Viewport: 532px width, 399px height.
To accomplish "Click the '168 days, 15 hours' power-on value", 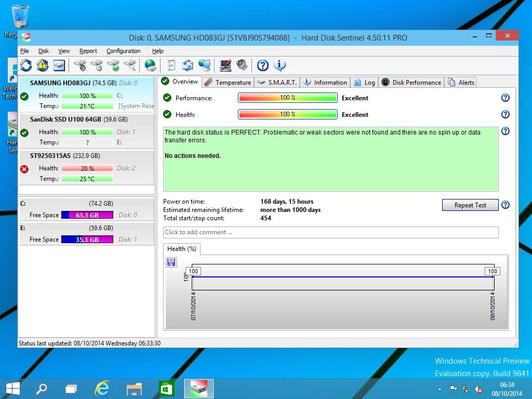I will [287, 202].
